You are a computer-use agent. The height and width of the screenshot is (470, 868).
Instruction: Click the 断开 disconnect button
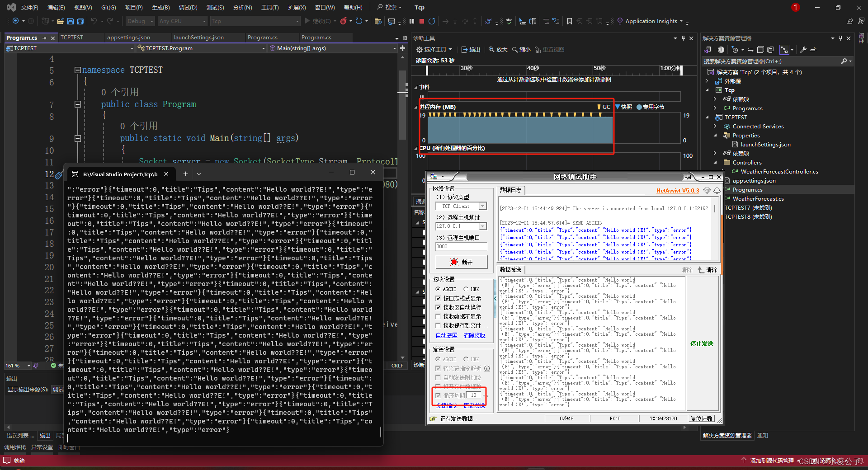(x=462, y=262)
